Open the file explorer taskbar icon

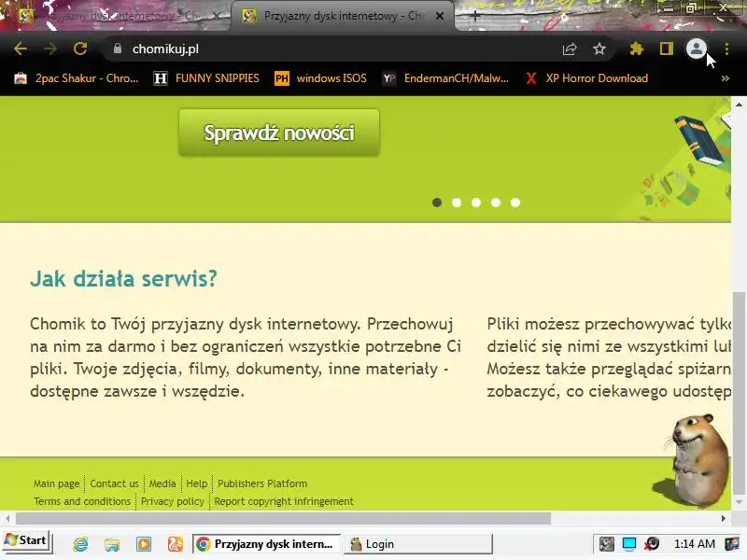click(x=112, y=544)
